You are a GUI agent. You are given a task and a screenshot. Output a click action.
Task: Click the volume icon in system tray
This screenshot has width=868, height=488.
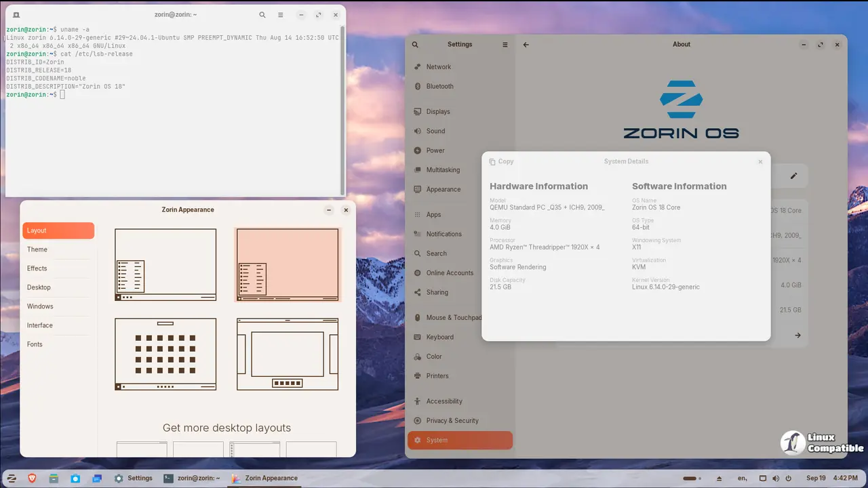click(776, 478)
